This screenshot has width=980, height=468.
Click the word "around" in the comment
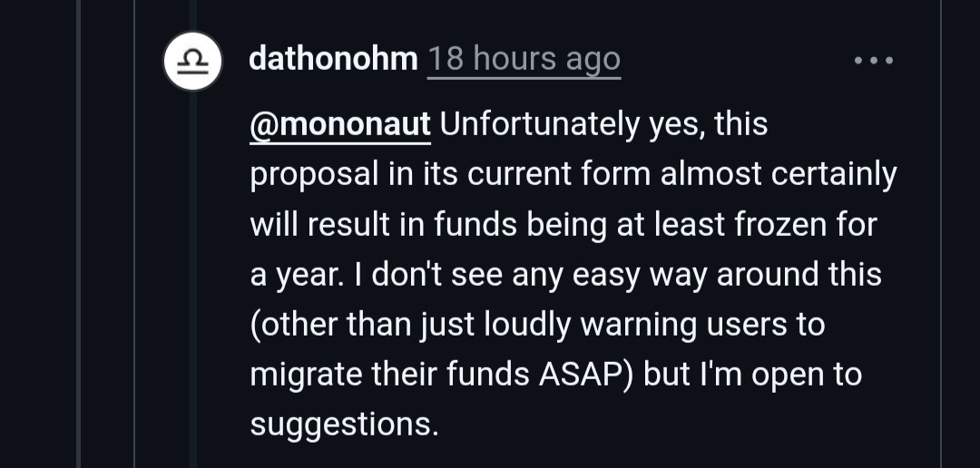[768, 274]
